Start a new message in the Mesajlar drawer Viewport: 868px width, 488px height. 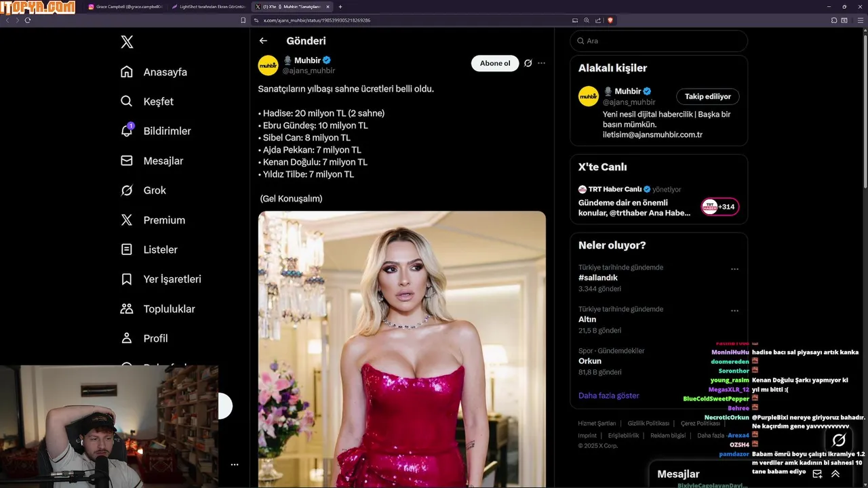coord(817,474)
